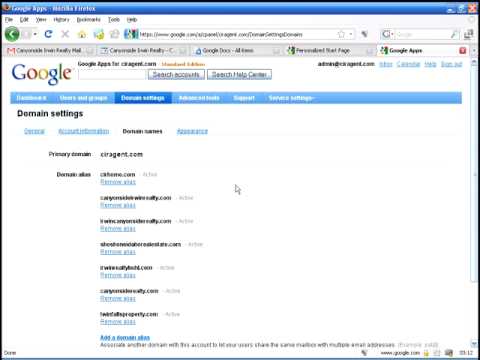This screenshot has width=480, height=360.
Task: Click the page scrollbar down arrow
Action: 474,343
